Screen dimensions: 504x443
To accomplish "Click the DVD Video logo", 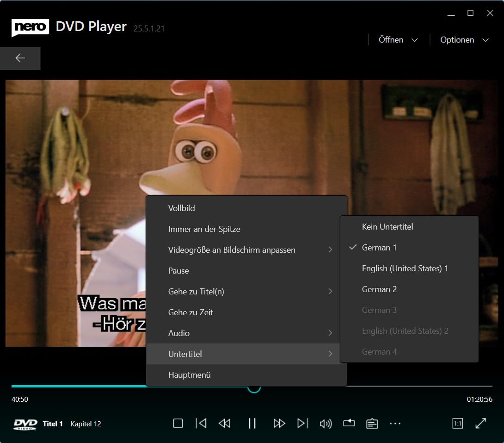I will click(x=25, y=424).
